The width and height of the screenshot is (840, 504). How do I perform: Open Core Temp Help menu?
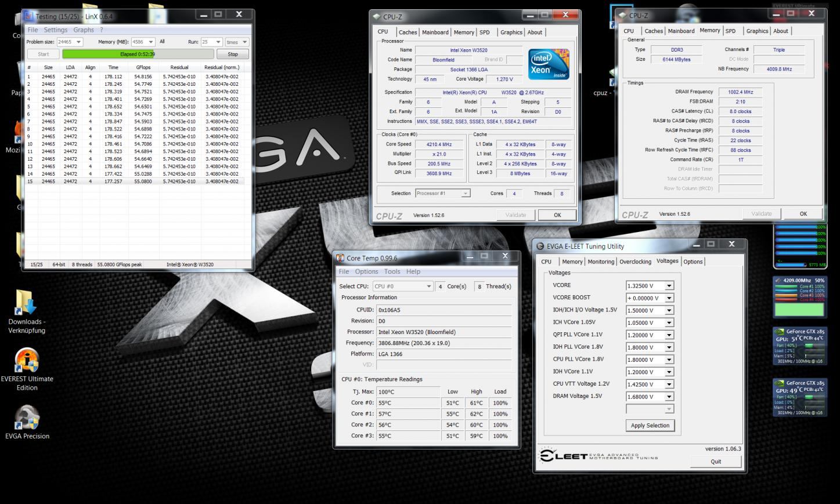point(413,271)
